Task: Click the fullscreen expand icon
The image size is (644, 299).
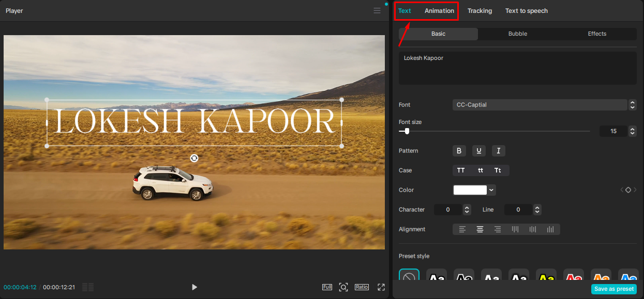Action: (x=381, y=287)
